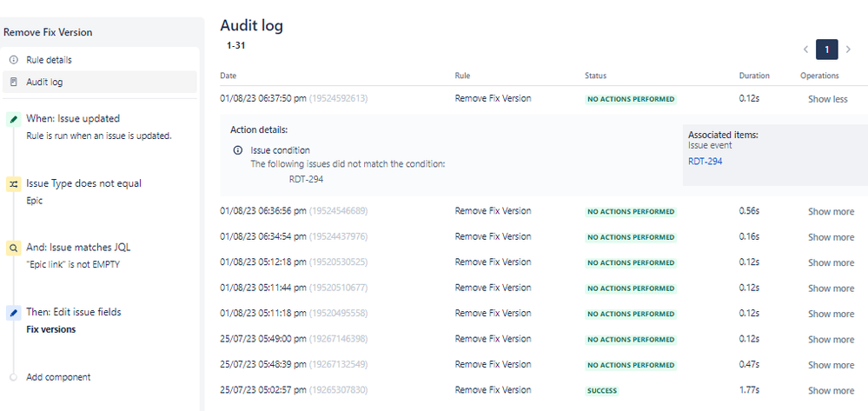Click date 01/08/23 06:37:50 pm
868x411 pixels.
[263, 98]
